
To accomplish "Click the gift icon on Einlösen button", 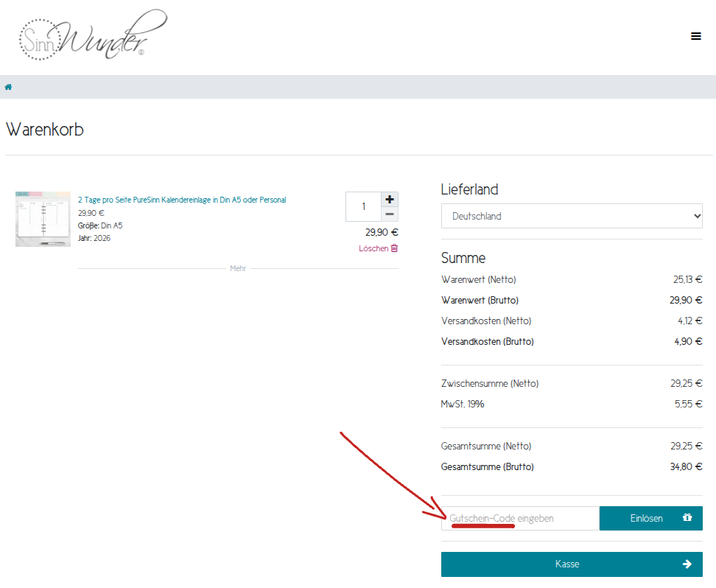I will tap(687, 518).
